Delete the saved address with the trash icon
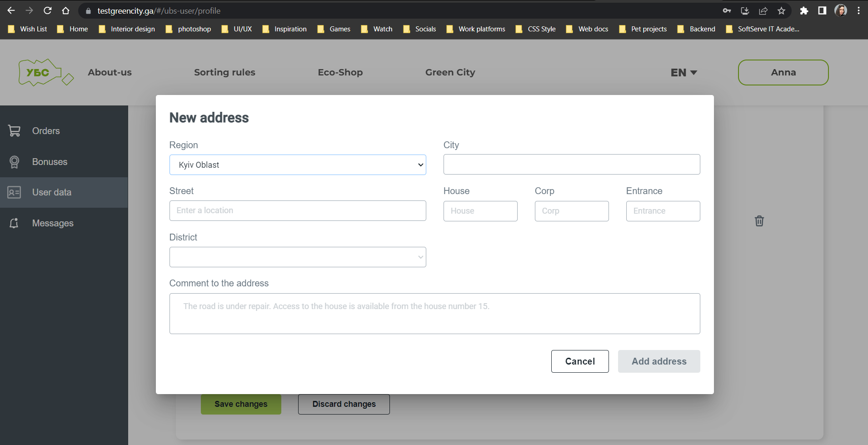 click(x=759, y=221)
